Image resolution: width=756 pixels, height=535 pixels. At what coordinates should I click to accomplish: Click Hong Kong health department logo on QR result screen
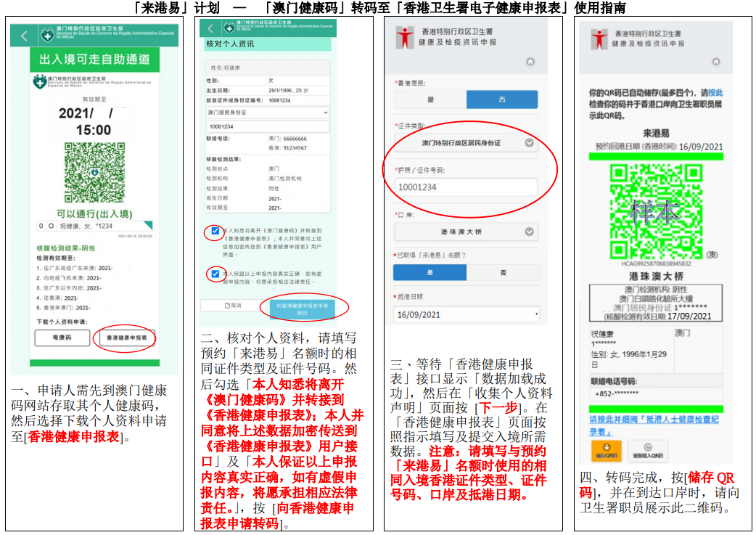(599, 39)
